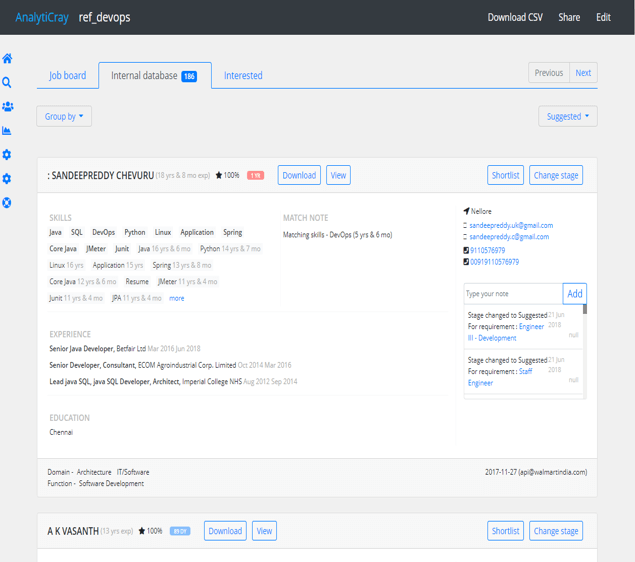Open the lifebuoy help icon in the sidebar

click(x=7, y=203)
